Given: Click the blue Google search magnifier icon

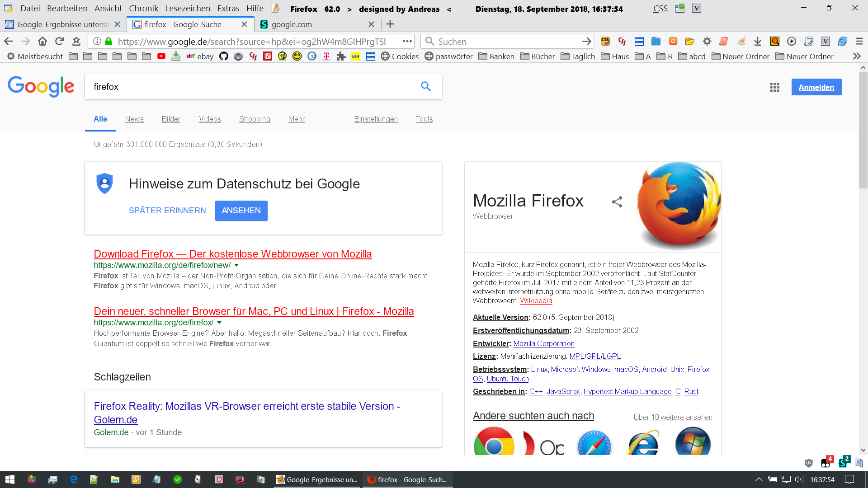Looking at the screenshot, I should pyautogui.click(x=425, y=86).
